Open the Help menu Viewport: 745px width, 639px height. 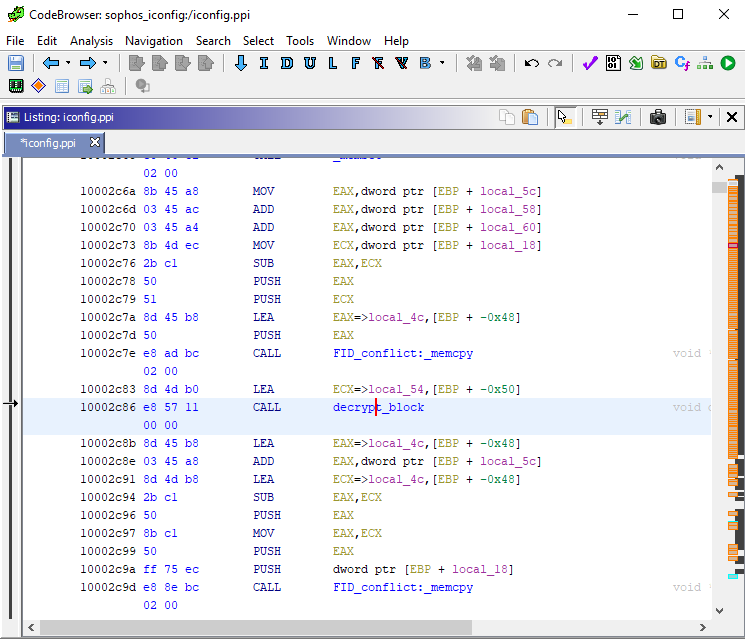coord(396,41)
